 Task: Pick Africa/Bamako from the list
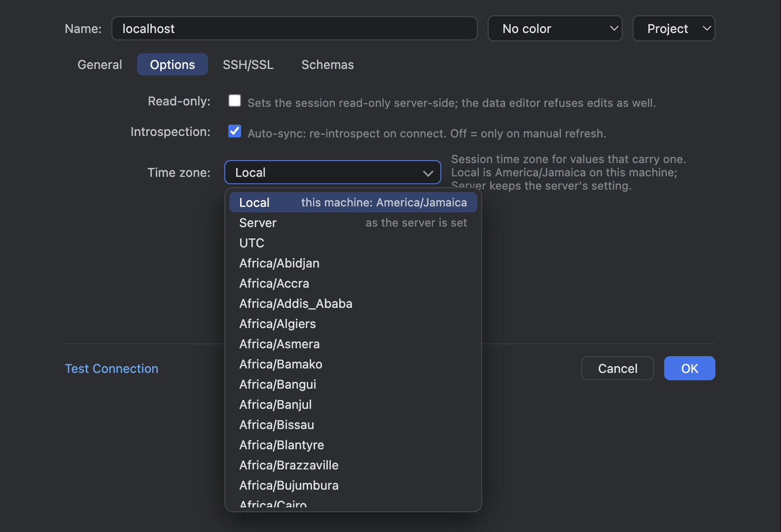point(353,364)
